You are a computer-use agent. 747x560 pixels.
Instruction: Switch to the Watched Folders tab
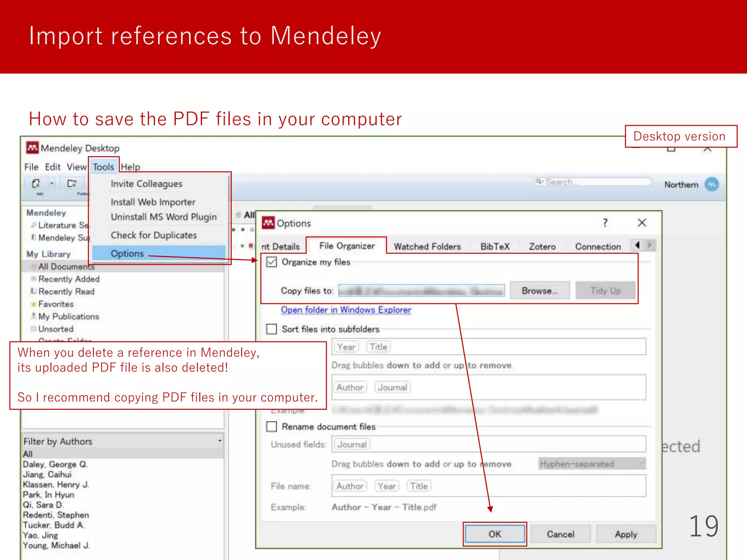[x=427, y=246]
